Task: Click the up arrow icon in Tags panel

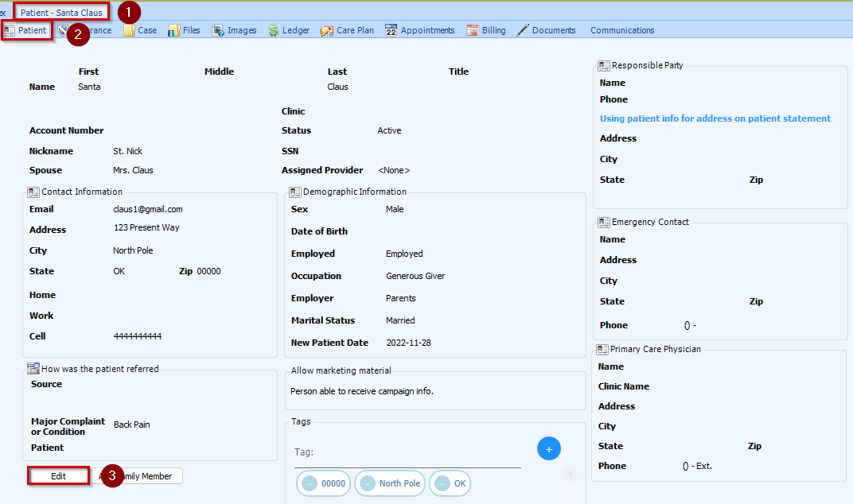Action: (x=570, y=475)
